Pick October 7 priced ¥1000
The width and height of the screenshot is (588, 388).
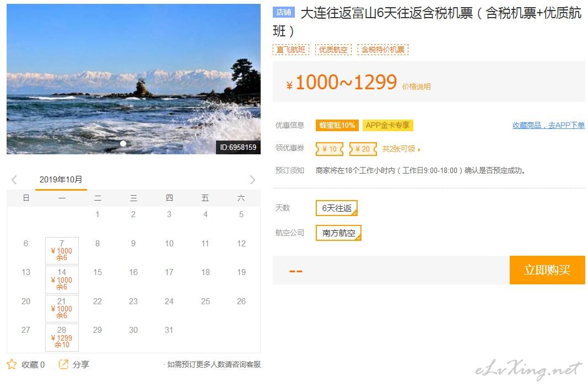[x=62, y=250]
